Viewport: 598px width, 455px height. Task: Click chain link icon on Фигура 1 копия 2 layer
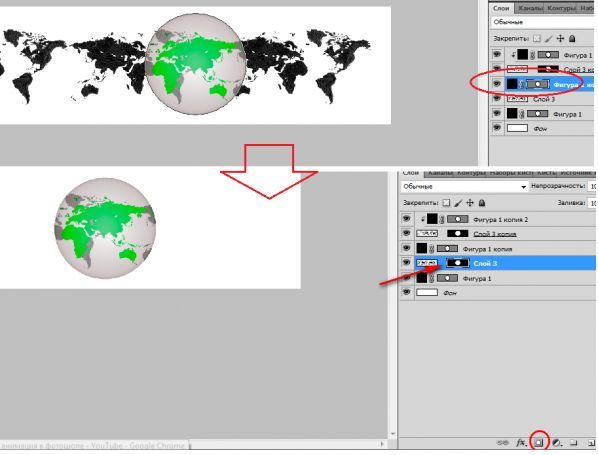442,219
